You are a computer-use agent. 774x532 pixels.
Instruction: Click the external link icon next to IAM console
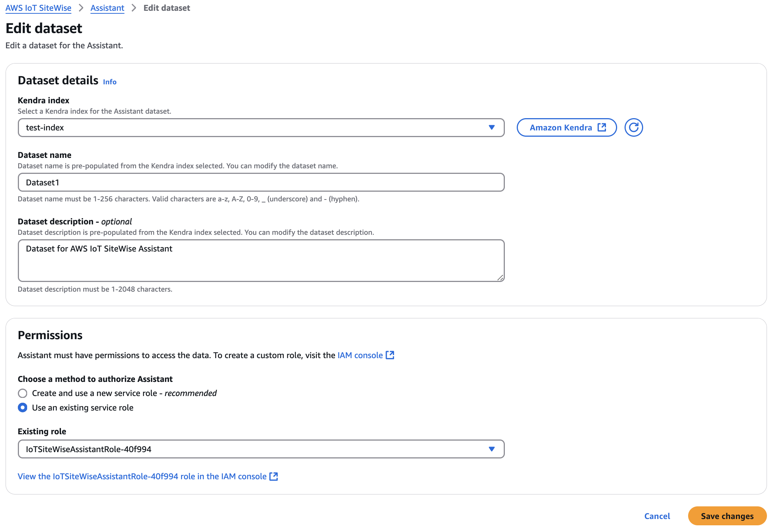point(390,355)
